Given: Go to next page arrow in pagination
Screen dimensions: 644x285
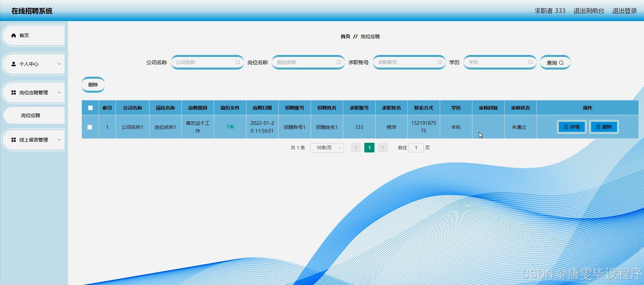Looking at the screenshot, I should pos(383,148).
